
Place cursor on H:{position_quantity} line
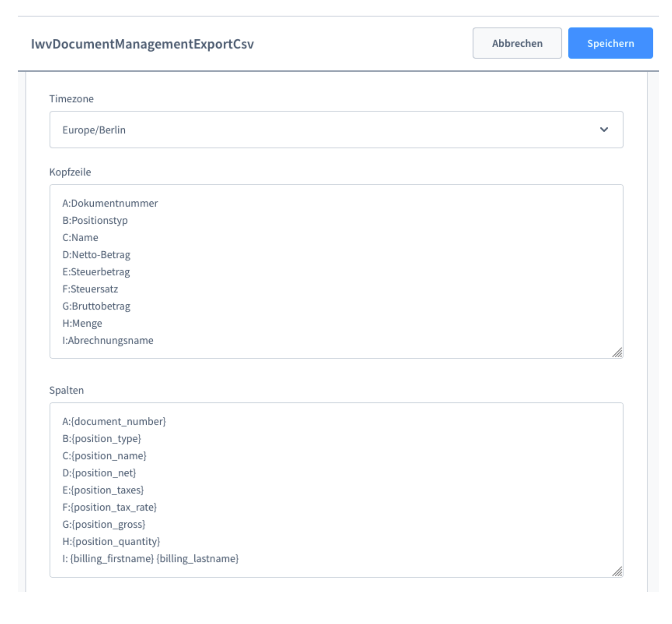[x=111, y=542]
